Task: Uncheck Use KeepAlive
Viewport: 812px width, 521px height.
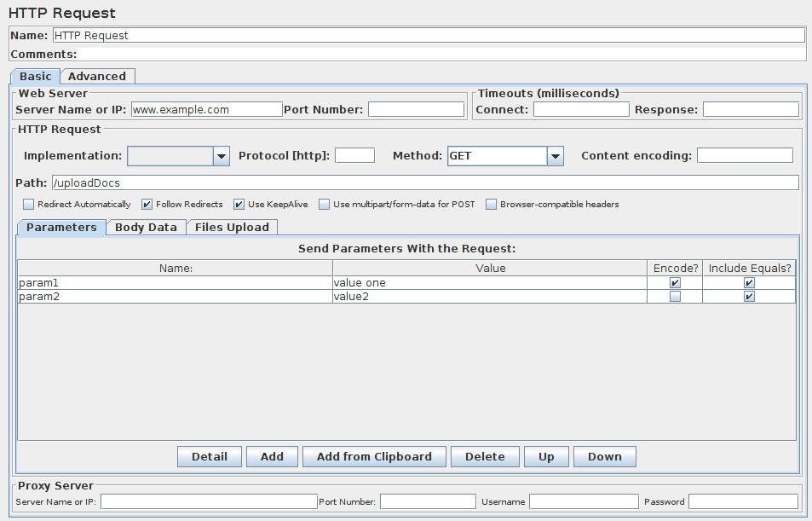Action: (239, 204)
